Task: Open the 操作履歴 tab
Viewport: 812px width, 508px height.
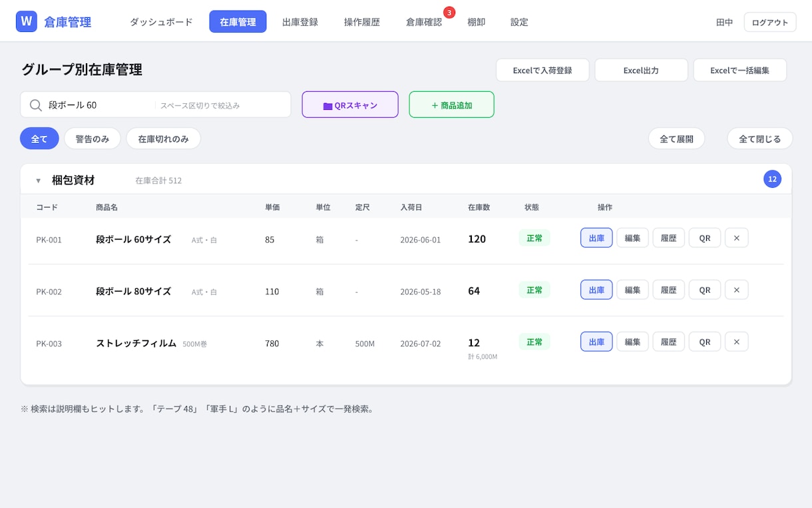Action: [362, 22]
